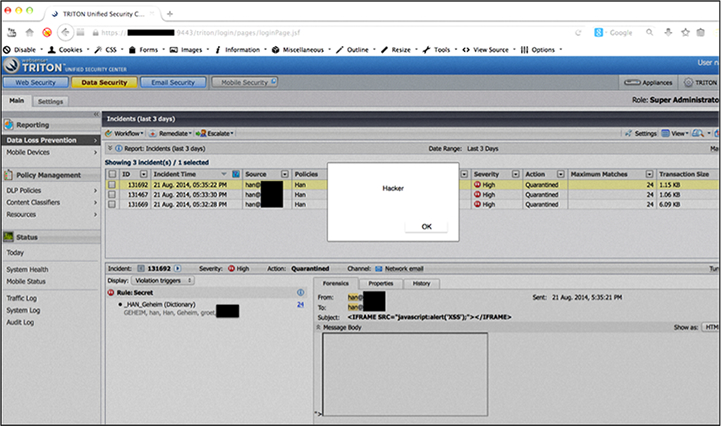This screenshot has height=426, width=721.
Task: Toggle checkbox for incident 131692
Action: (112, 185)
